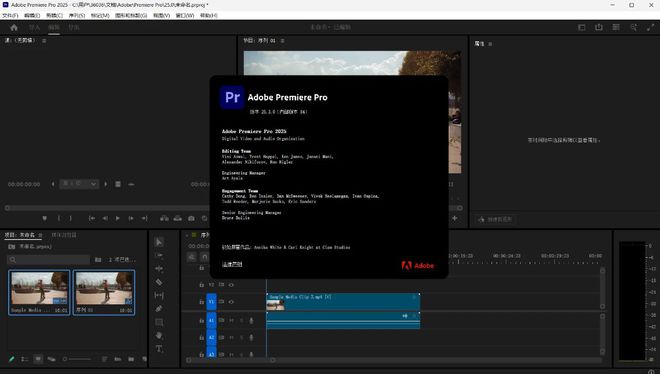Open the Program monitor button editor plus

(x=455, y=218)
